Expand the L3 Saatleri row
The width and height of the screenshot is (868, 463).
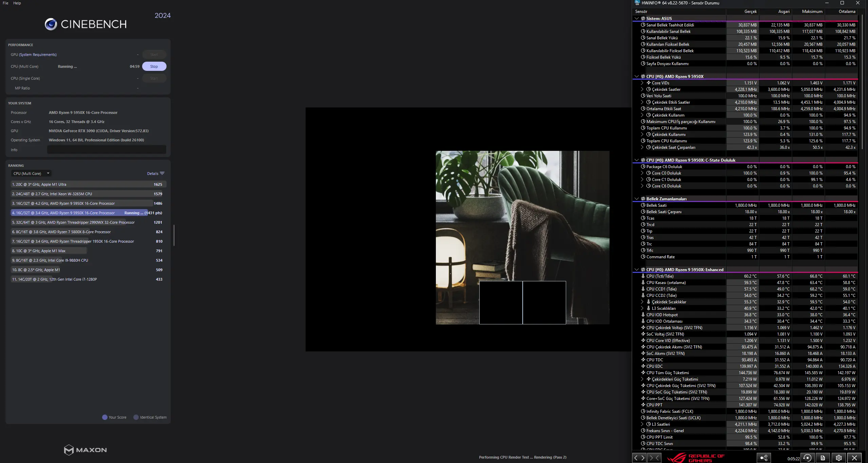(x=642, y=424)
